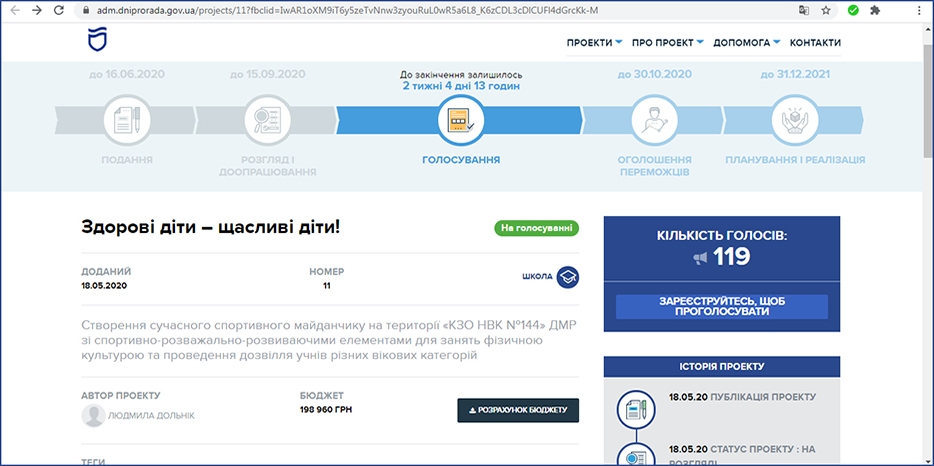This screenshot has height=466, width=934.
Task: Click the budget value 198 960 ГРН
Action: [326, 410]
